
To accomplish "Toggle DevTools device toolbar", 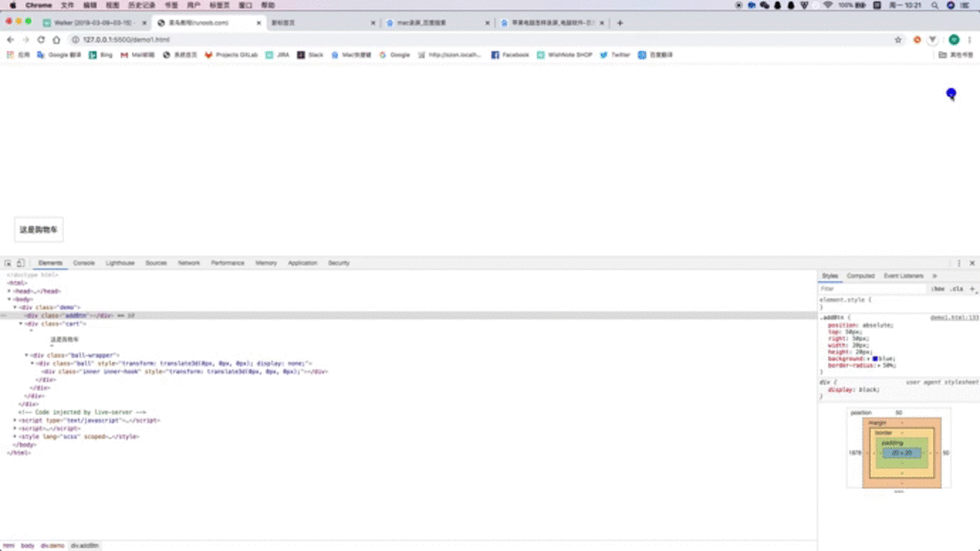I will pyautogui.click(x=21, y=263).
